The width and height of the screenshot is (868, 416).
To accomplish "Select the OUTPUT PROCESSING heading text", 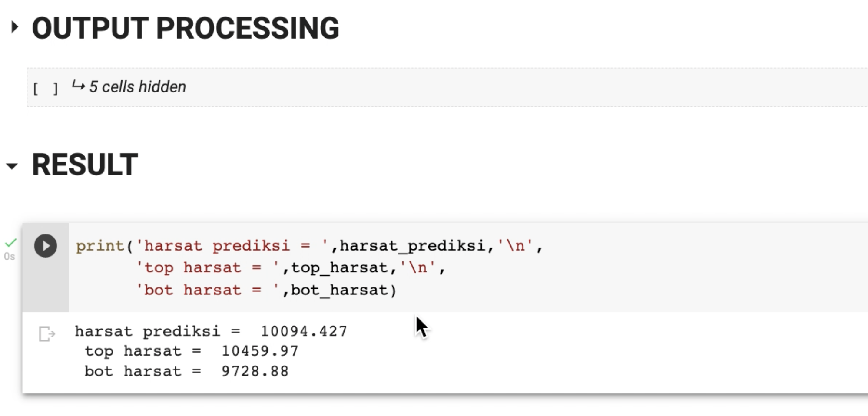I will point(185,29).
